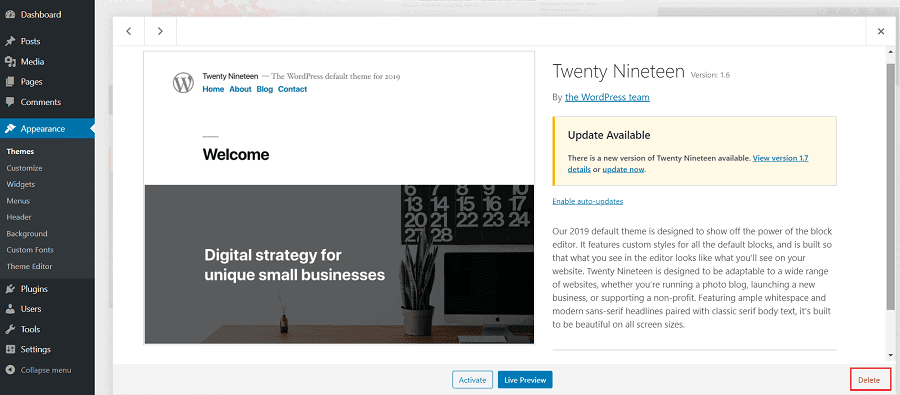Select Customize submenu item
The width and height of the screenshot is (900, 395).
click(24, 168)
